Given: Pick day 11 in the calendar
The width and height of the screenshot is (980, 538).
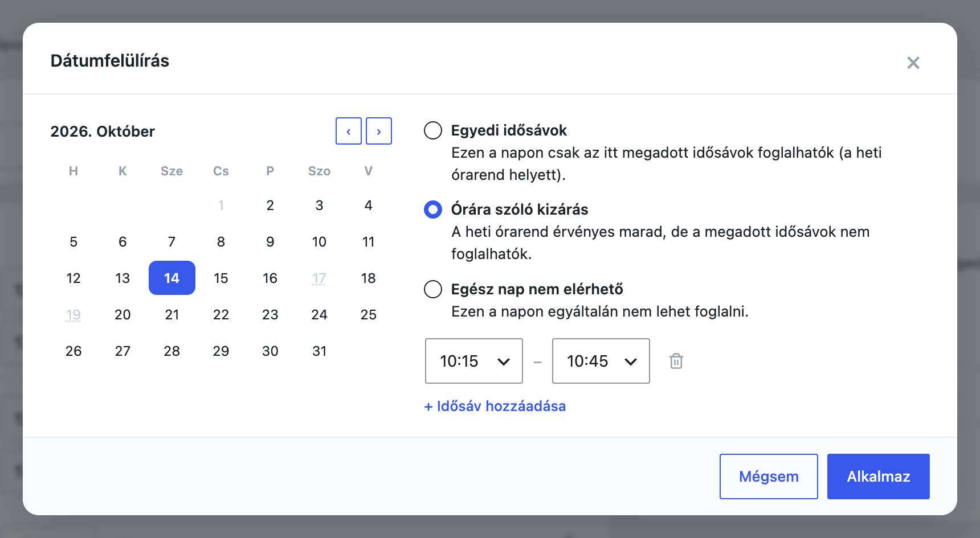Looking at the screenshot, I should 369,241.
